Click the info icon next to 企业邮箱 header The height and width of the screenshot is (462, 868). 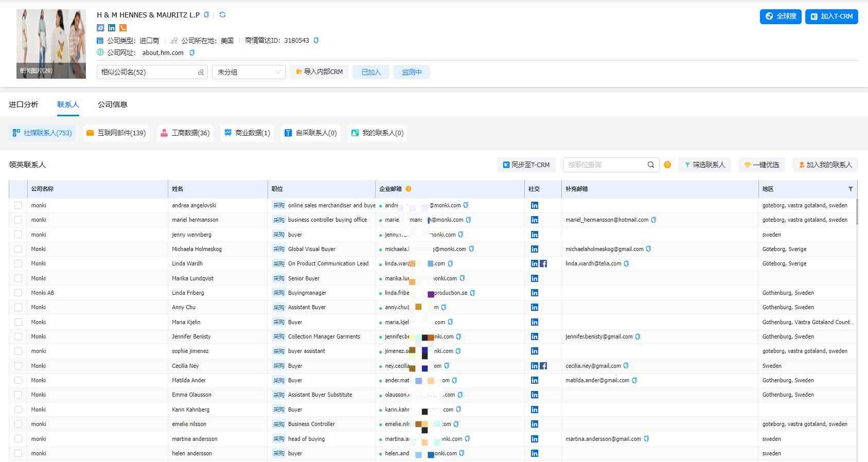(x=409, y=189)
